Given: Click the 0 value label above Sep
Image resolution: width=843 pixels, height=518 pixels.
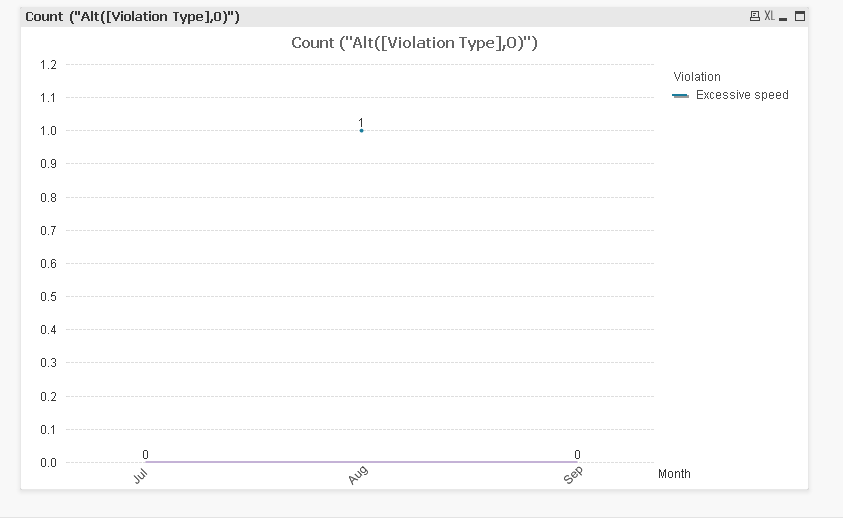Looking at the screenshot, I should (577, 455).
